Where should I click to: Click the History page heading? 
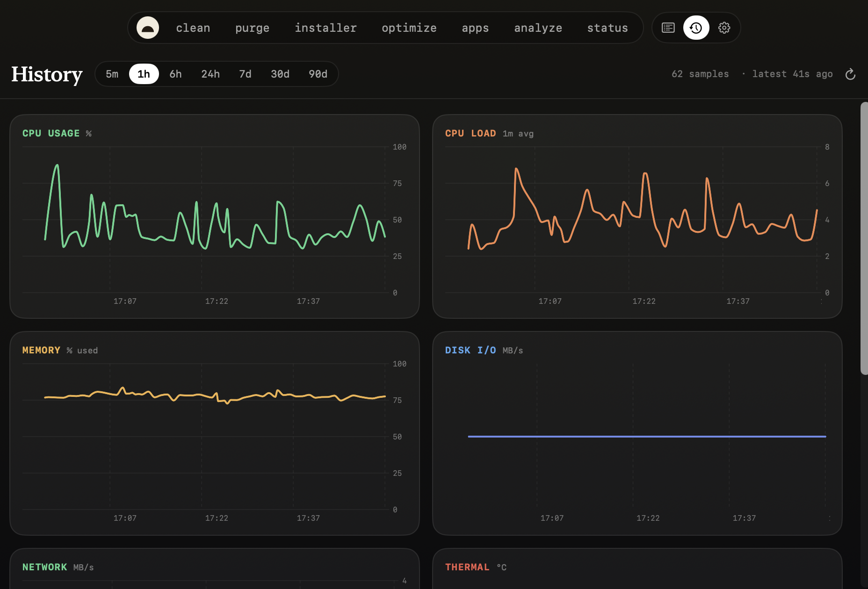[47, 74]
